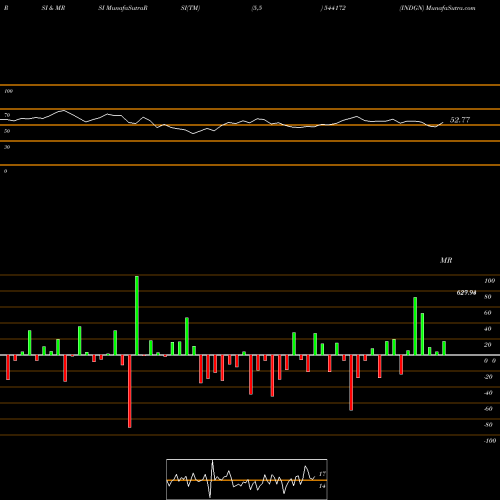Click the value 14 in mini chart
This screenshot has height=500, width=500.
point(322,486)
